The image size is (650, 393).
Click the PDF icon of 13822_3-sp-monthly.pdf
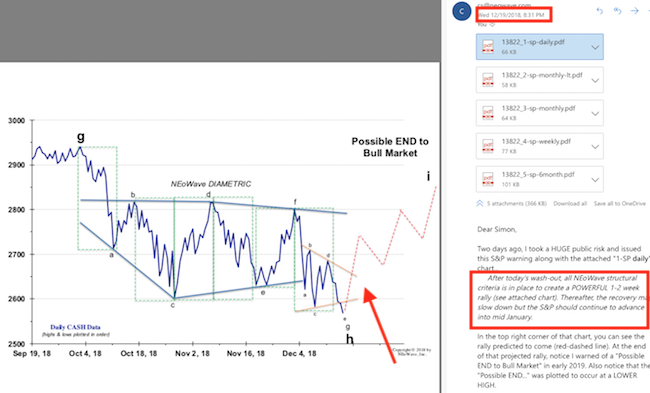pyautogui.click(x=488, y=113)
